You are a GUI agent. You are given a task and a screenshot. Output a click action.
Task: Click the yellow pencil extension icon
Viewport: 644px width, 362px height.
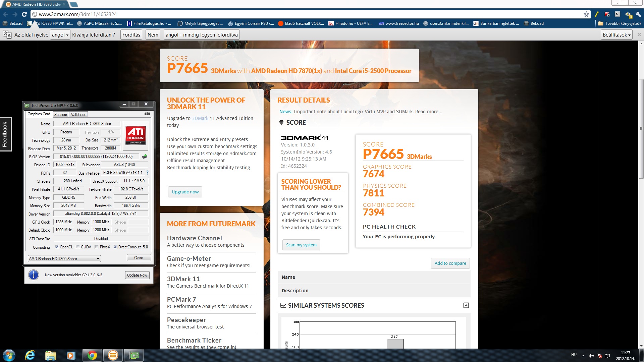[x=597, y=14]
